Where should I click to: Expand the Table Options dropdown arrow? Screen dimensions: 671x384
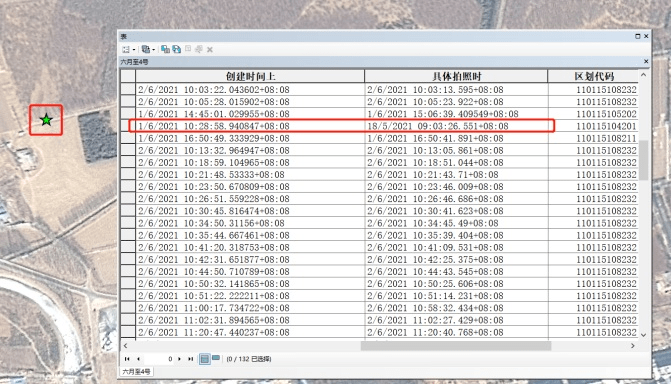click(134, 50)
